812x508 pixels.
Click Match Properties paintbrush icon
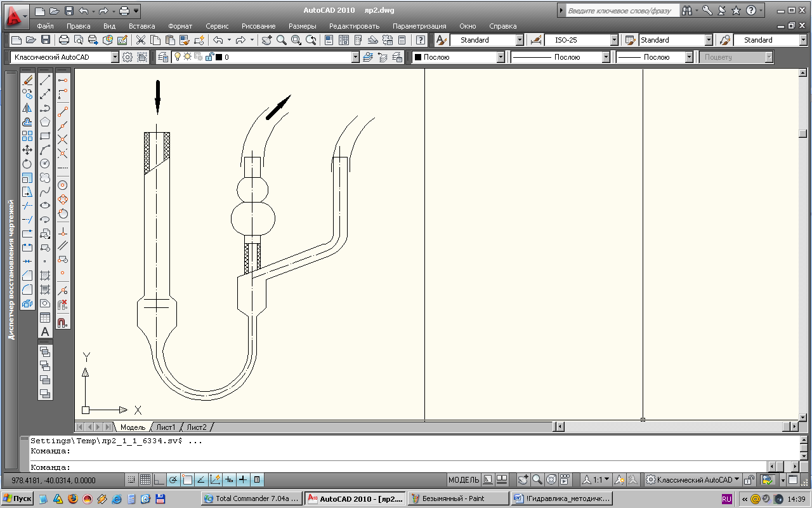pyautogui.click(x=185, y=40)
